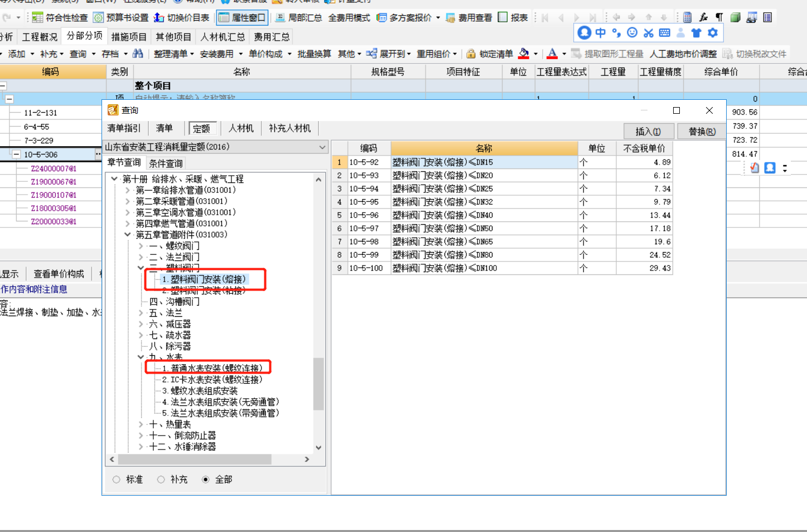Select the 补充 radio button

coord(161,480)
